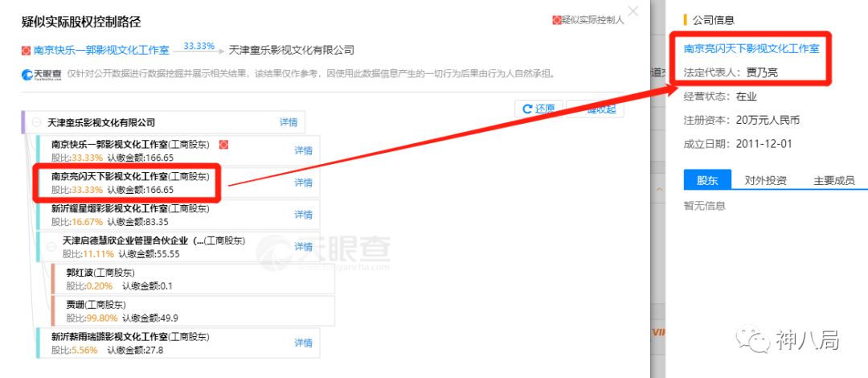Click actual controller icon beside 南京快乐一郭 row
The width and height of the screenshot is (868, 378).
click(x=223, y=145)
